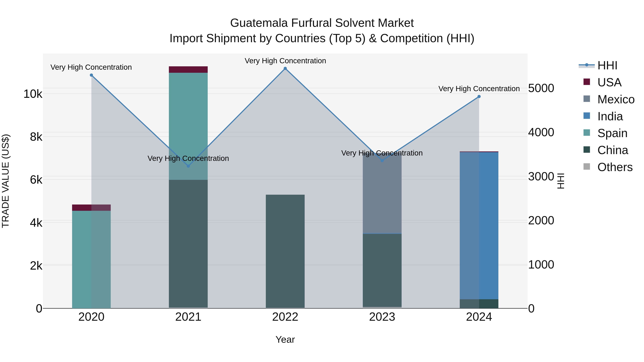The height and width of the screenshot is (362, 644).
Task: Click the China bar segment for 2023
Action: tap(382, 270)
